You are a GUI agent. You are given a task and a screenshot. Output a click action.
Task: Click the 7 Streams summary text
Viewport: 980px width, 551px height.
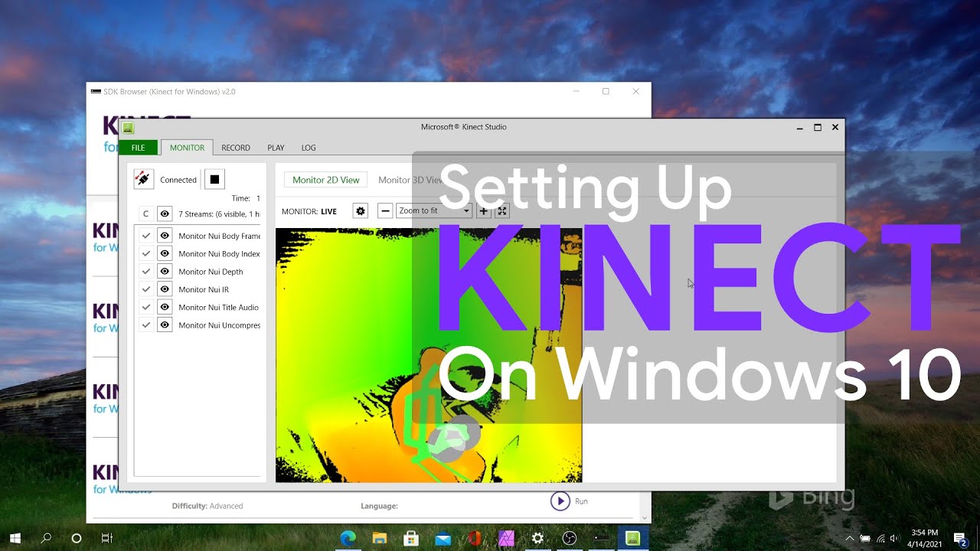click(x=219, y=214)
